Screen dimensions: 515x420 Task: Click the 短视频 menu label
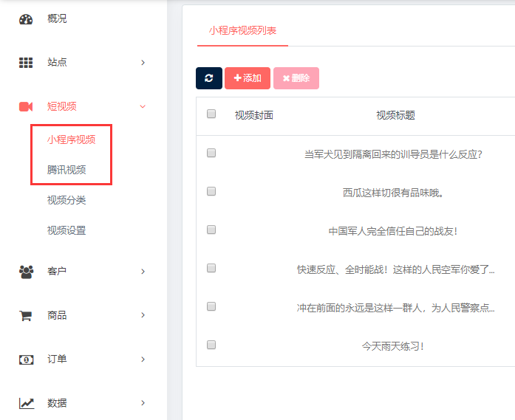click(x=62, y=106)
